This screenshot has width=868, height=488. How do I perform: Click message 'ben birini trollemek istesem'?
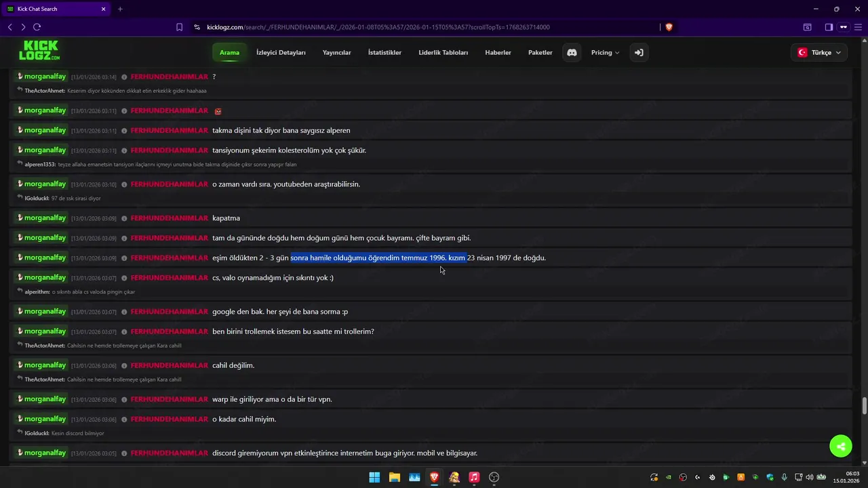[x=293, y=331]
